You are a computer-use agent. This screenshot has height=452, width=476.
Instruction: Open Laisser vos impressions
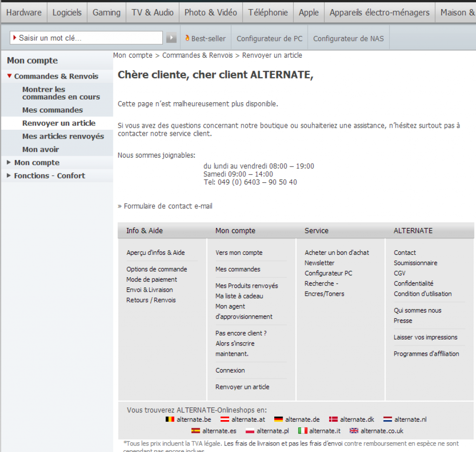coord(425,337)
